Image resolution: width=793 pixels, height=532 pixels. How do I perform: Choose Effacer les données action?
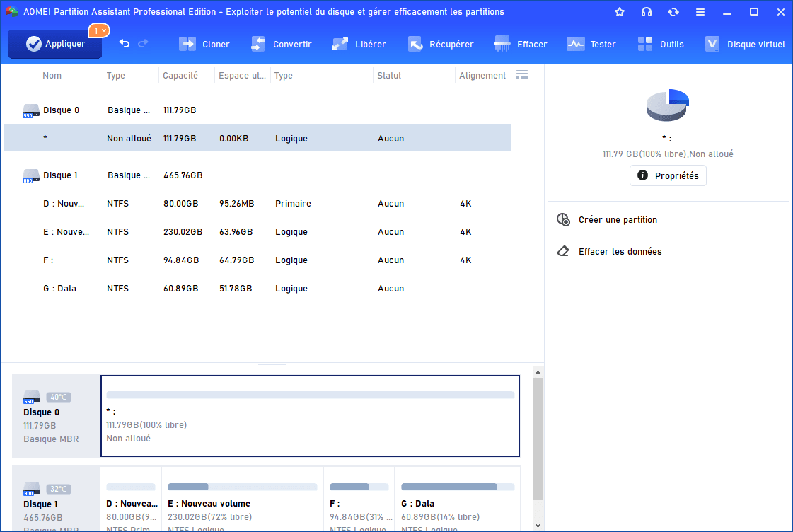[620, 251]
